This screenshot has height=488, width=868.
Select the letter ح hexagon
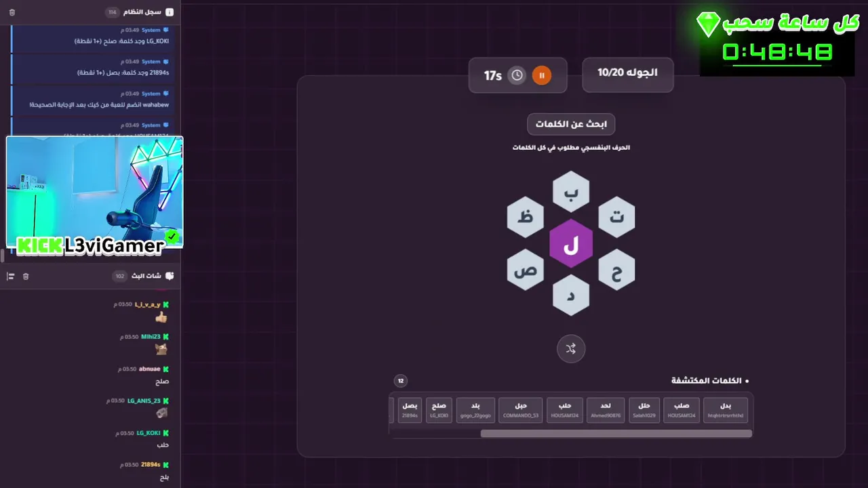617,270
